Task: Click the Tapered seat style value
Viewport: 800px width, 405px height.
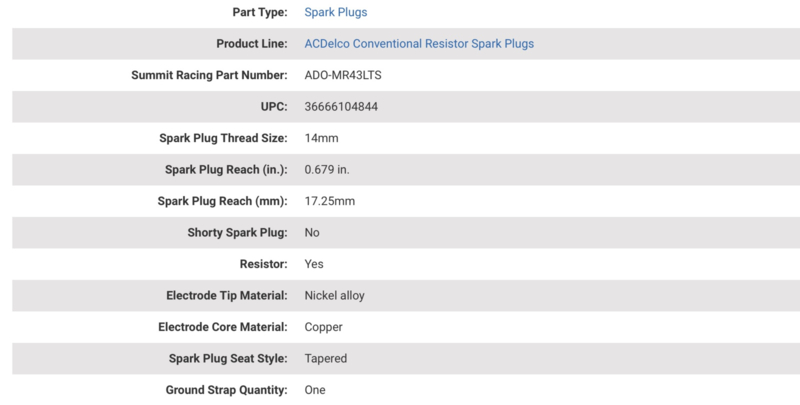Action: 326,359
